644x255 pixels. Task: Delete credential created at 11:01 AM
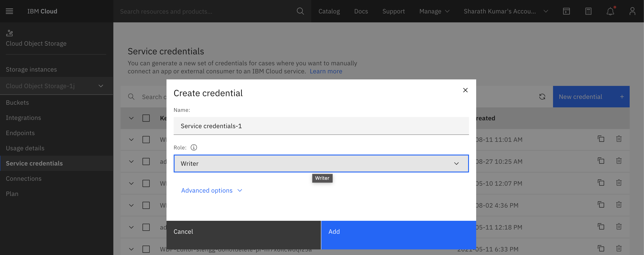pos(619,139)
